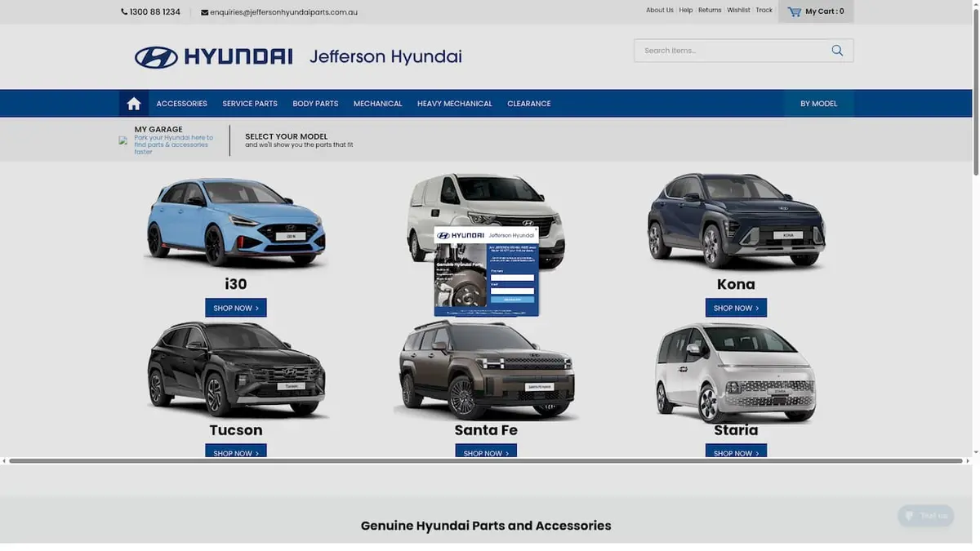Click 'Genuine Hyundai Parts and Accessories' heading
The width and height of the screenshot is (980, 551).
point(486,526)
